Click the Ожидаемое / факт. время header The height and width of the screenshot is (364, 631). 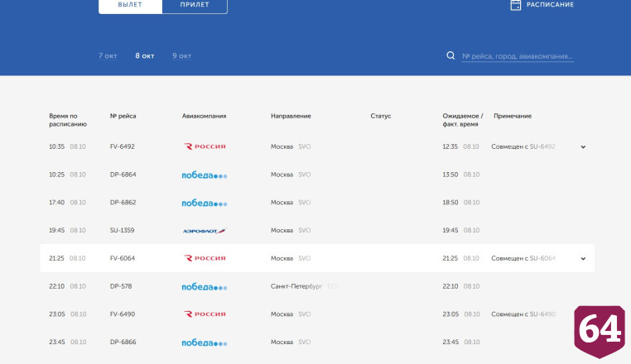point(463,120)
